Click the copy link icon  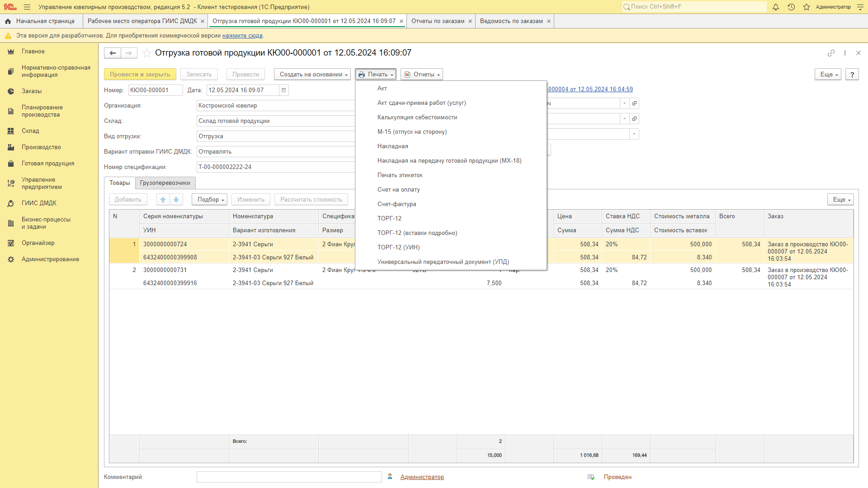(831, 53)
